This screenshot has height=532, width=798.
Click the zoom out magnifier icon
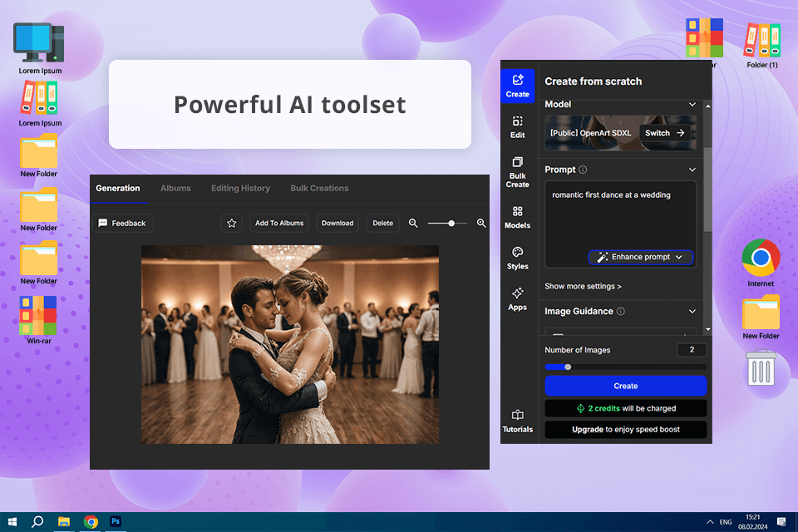point(413,223)
